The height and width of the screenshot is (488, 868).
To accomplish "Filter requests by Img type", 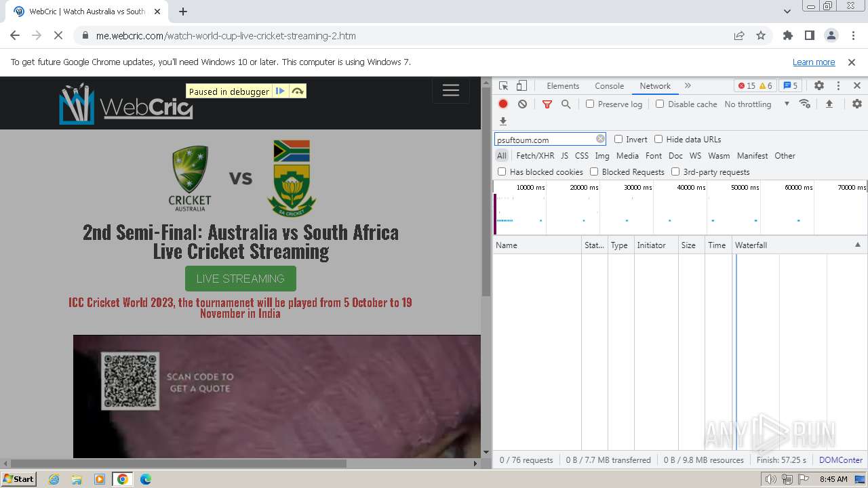I will (x=602, y=155).
